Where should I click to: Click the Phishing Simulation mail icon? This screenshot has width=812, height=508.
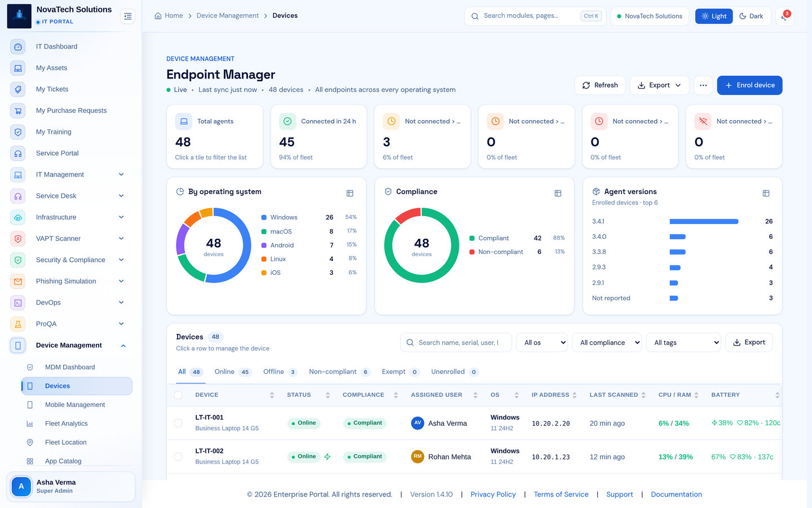tap(18, 281)
